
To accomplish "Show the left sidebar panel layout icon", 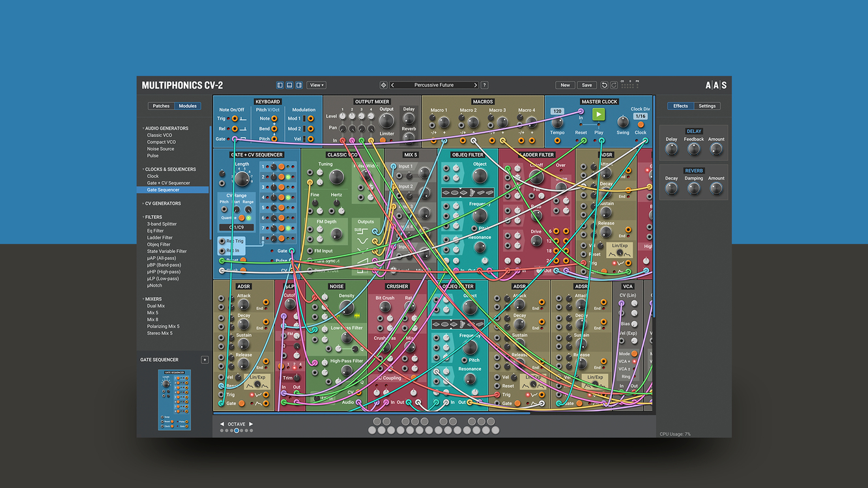I will [x=280, y=85].
